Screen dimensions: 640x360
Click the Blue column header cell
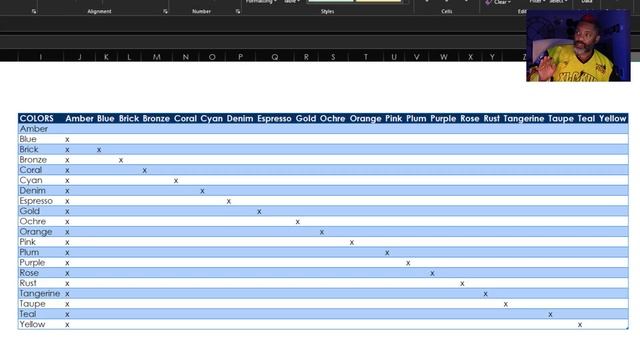click(x=106, y=118)
